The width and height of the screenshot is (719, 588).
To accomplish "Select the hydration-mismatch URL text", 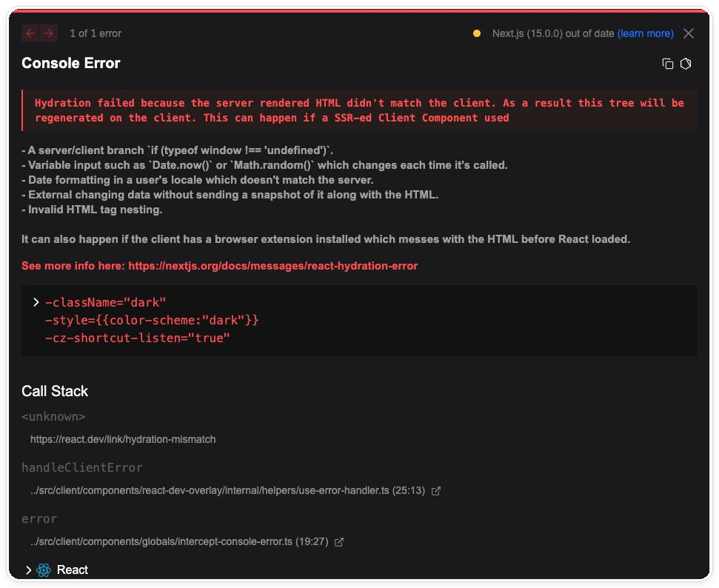I will coord(123,439).
